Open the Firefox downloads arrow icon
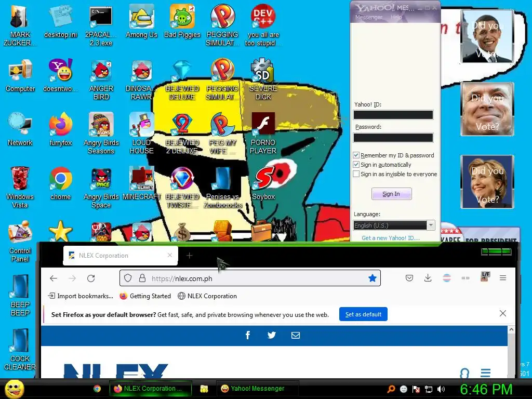Image resolution: width=532 pixels, height=399 pixels. click(x=428, y=278)
